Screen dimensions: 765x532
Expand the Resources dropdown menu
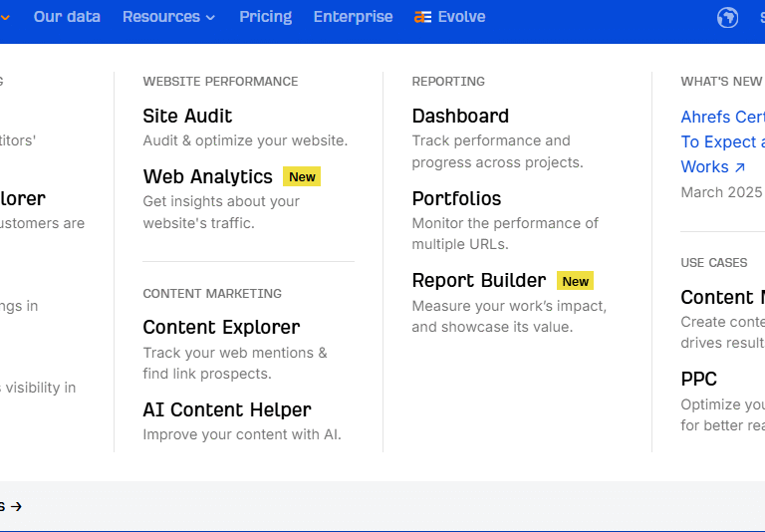(x=168, y=17)
